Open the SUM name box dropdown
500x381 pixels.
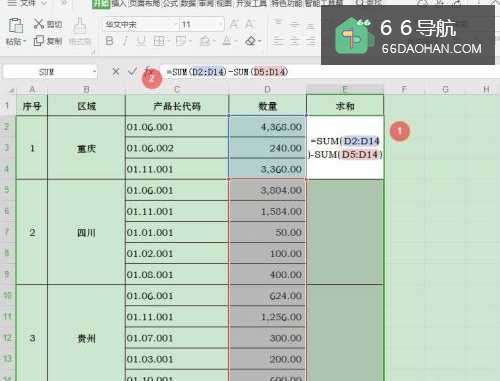point(94,71)
